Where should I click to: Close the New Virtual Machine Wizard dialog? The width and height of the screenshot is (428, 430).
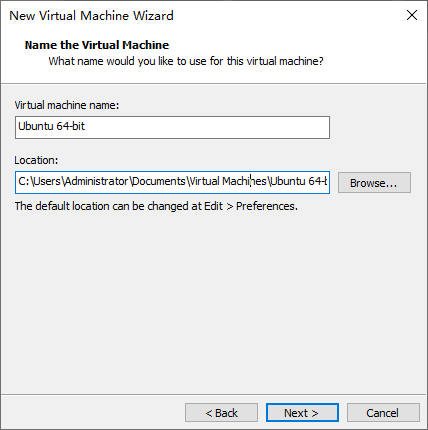[412, 15]
